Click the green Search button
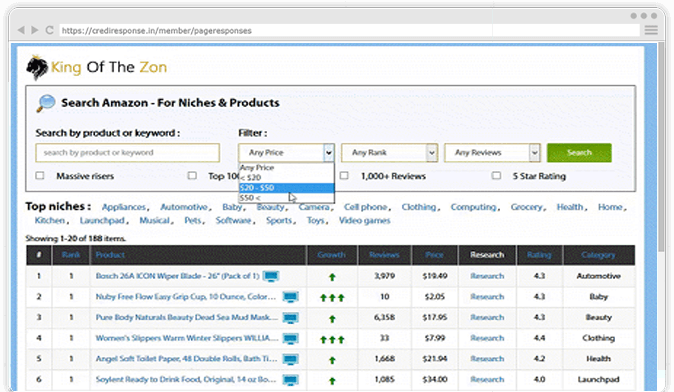Screen dimensions: 674x392 click(x=579, y=153)
